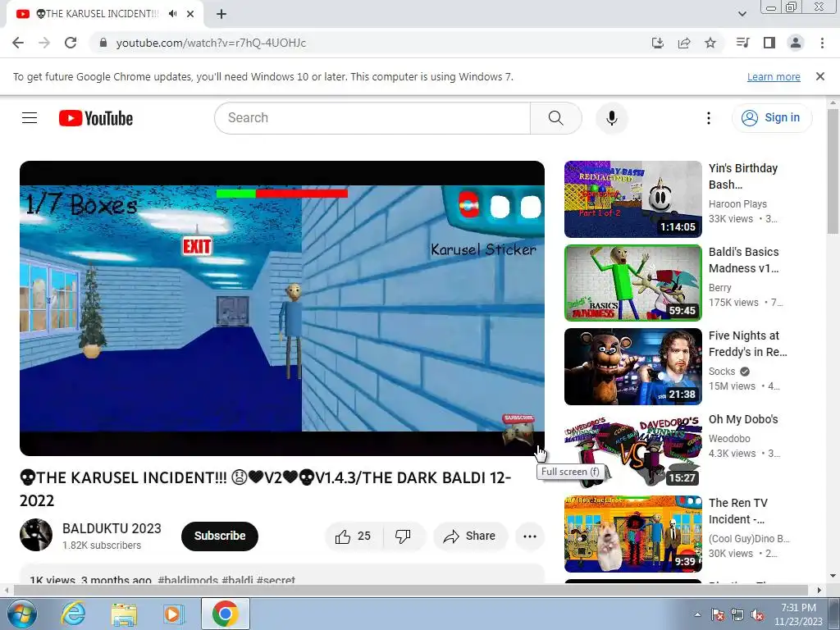Go to YouTube home via logo
The image size is (840, 630).
pos(96,118)
